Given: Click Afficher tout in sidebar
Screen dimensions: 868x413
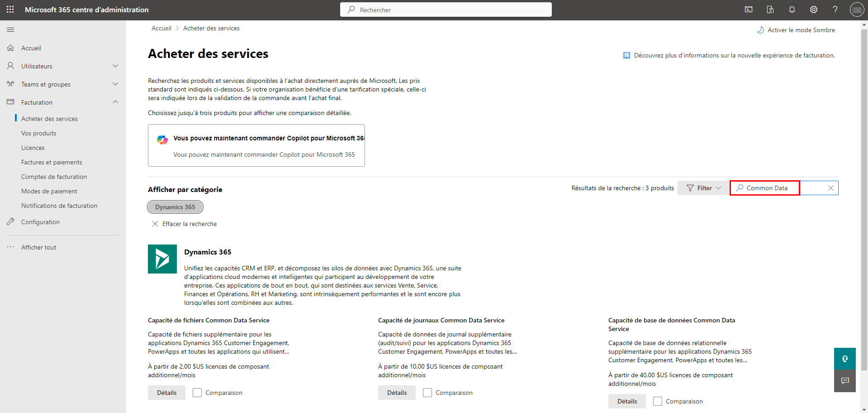Looking at the screenshot, I should click(39, 247).
